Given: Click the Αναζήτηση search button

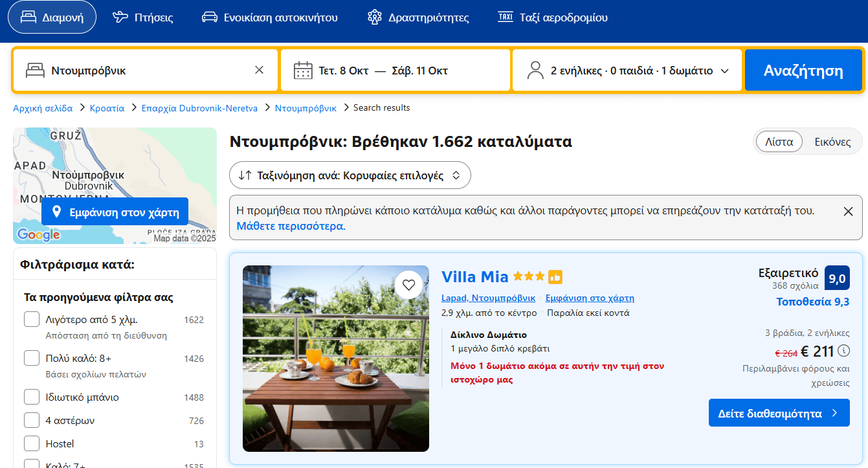Looking at the screenshot, I should click(803, 70).
